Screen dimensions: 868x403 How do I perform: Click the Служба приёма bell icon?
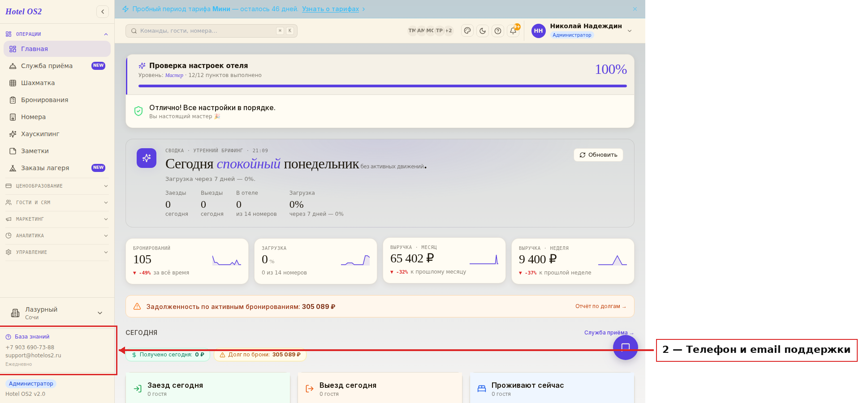(13, 66)
